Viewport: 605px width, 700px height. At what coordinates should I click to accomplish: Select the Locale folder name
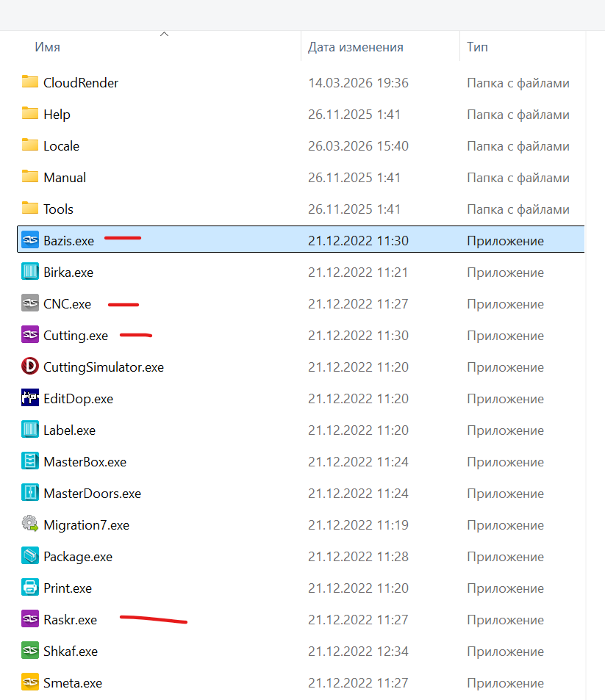[x=61, y=146]
